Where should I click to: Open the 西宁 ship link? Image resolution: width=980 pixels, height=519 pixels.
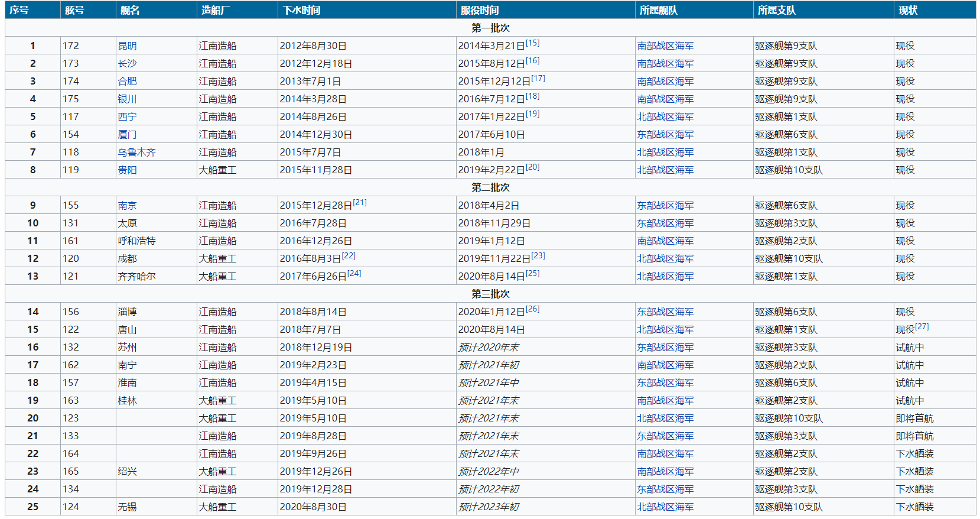(x=127, y=117)
